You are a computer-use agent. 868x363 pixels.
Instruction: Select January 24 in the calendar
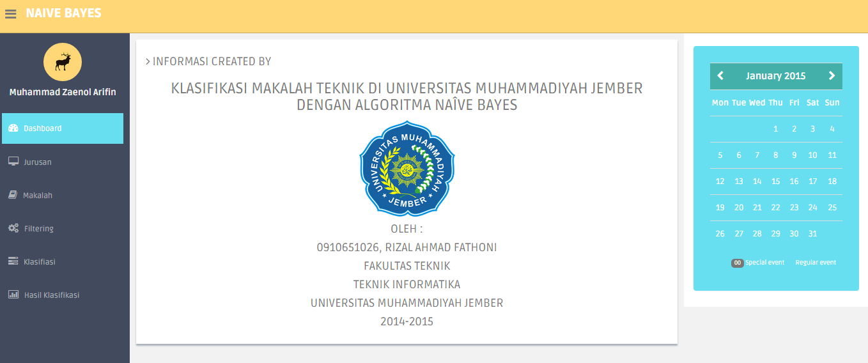click(812, 207)
